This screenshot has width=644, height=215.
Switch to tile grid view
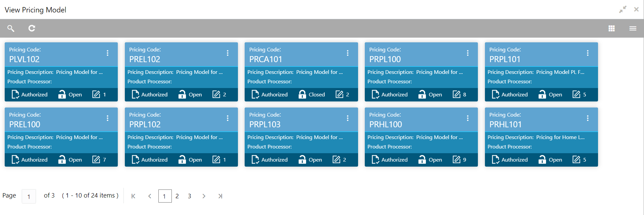tap(611, 29)
